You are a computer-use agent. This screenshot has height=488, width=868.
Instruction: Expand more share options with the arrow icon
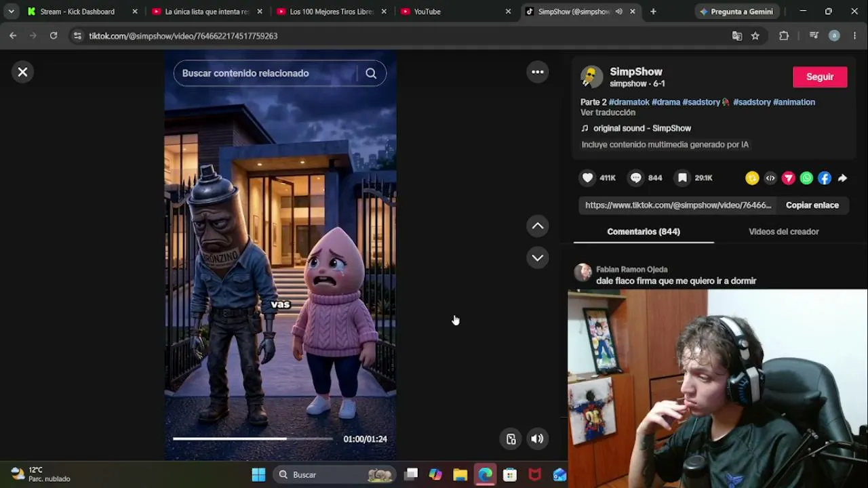click(842, 178)
